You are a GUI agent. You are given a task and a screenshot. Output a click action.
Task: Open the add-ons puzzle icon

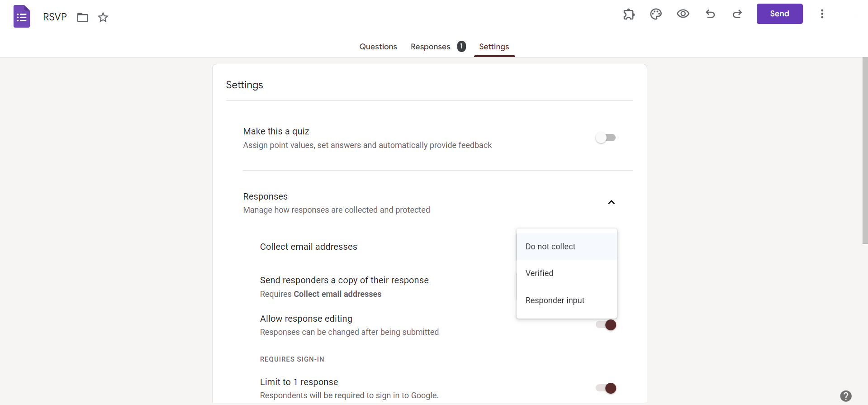pyautogui.click(x=629, y=14)
